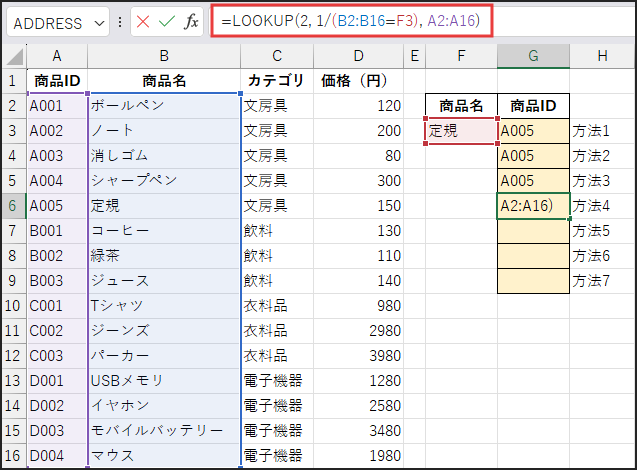Select cell Tシャツ
The image size is (637, 470).
(x=164, y=306)
